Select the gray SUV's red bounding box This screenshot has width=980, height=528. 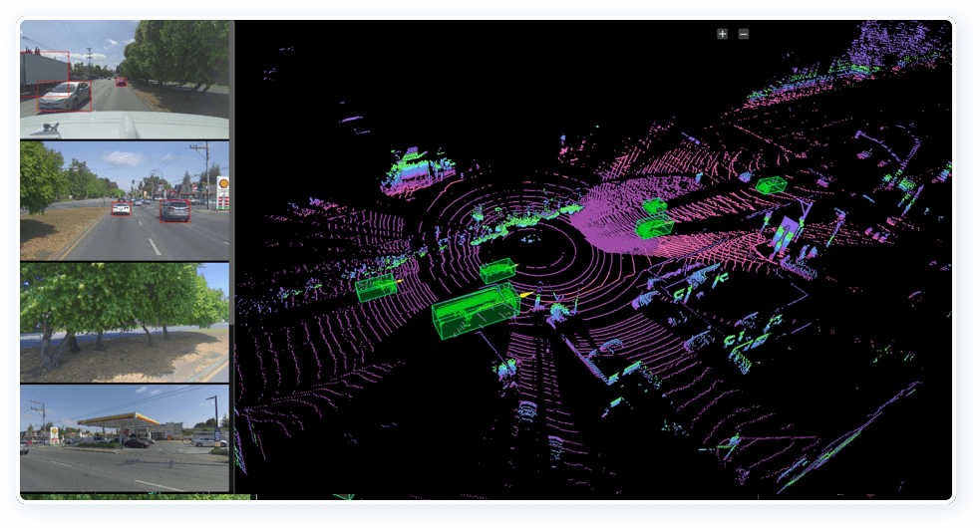174,210
